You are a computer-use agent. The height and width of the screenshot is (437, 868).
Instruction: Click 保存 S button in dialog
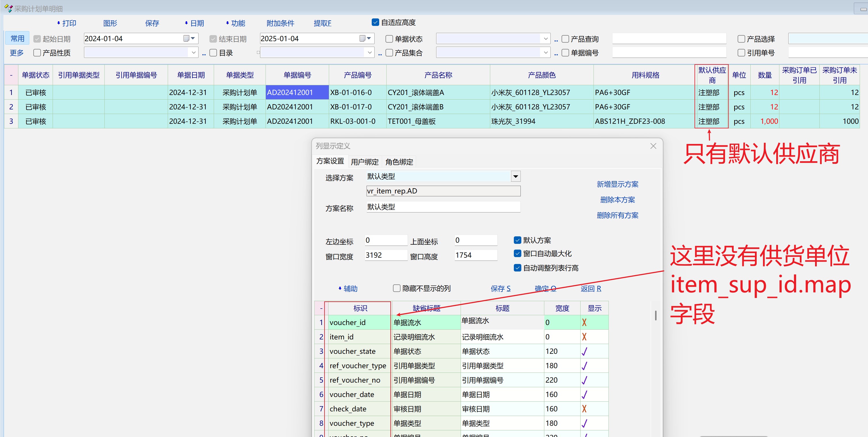click(500, 289)
